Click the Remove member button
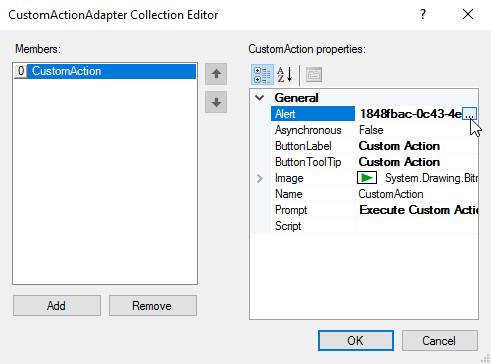Image resolution: width=491 pixels, height=364 pixels. point(153,305)
